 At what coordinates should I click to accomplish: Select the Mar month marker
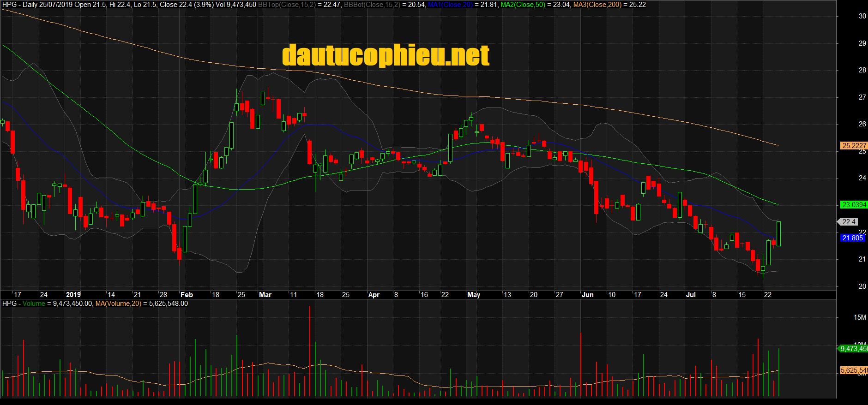pyautogui.click(x=265, y=295)
